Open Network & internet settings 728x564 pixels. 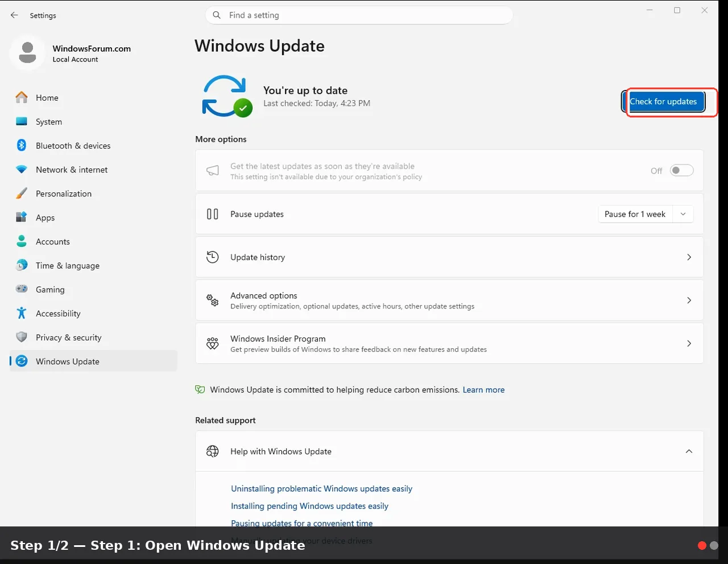[x=93, y=170]
